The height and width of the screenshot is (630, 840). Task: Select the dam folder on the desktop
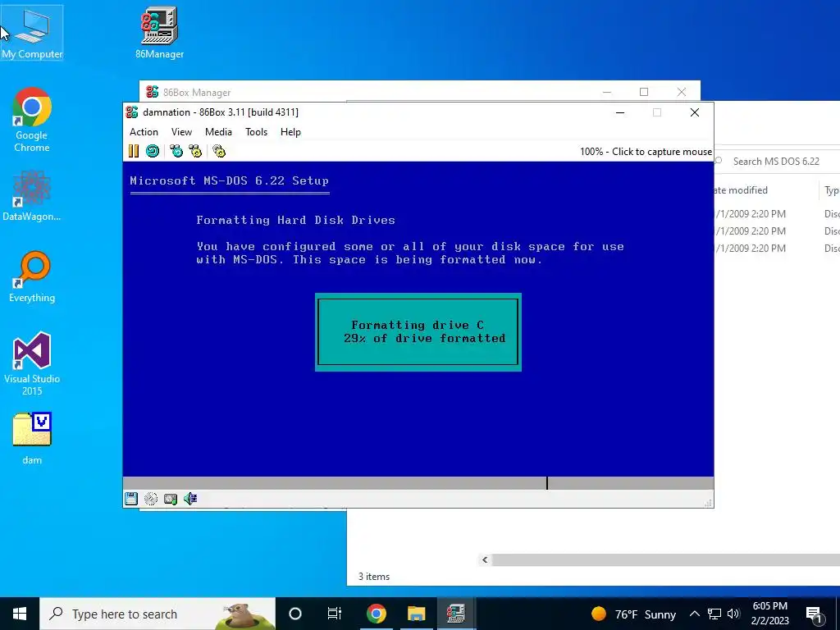(x=32, y=439)
